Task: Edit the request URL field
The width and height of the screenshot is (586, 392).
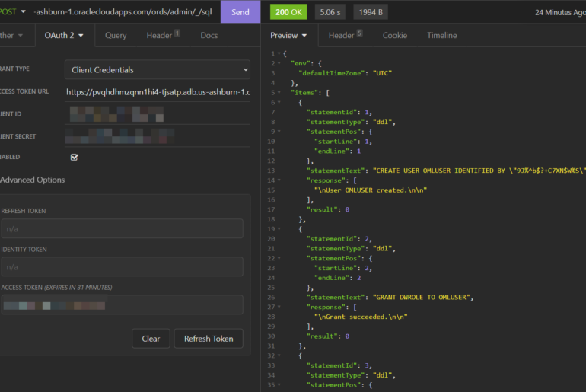Action: tap(123, 12)
